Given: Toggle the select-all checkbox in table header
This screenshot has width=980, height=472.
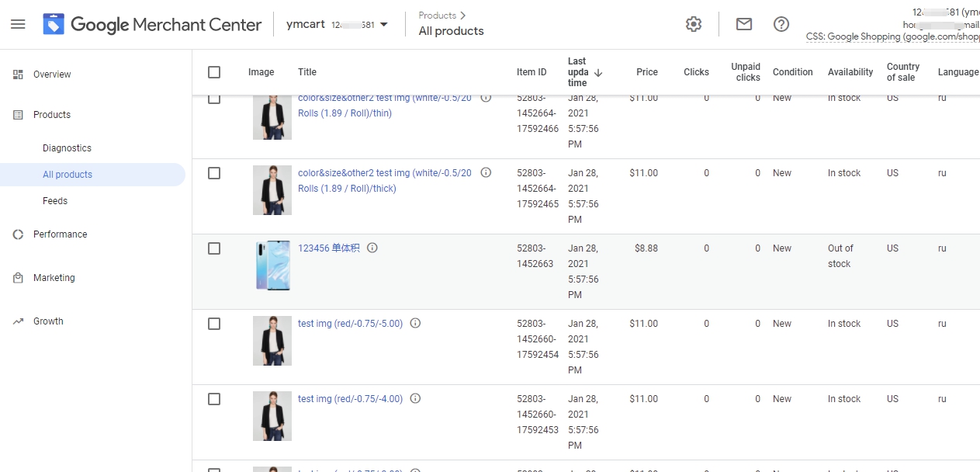Looking at the screenshot, I should (214, 72).
